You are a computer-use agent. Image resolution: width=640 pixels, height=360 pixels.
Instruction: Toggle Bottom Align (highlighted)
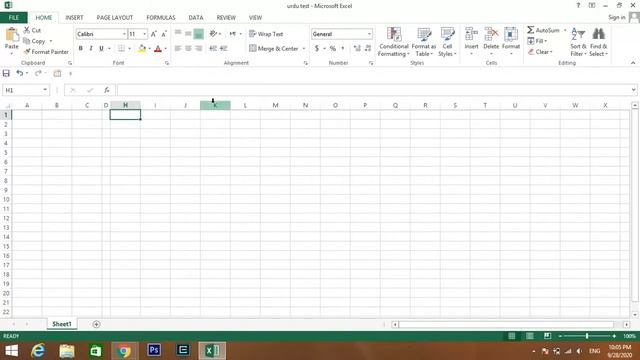click(198, 34)
